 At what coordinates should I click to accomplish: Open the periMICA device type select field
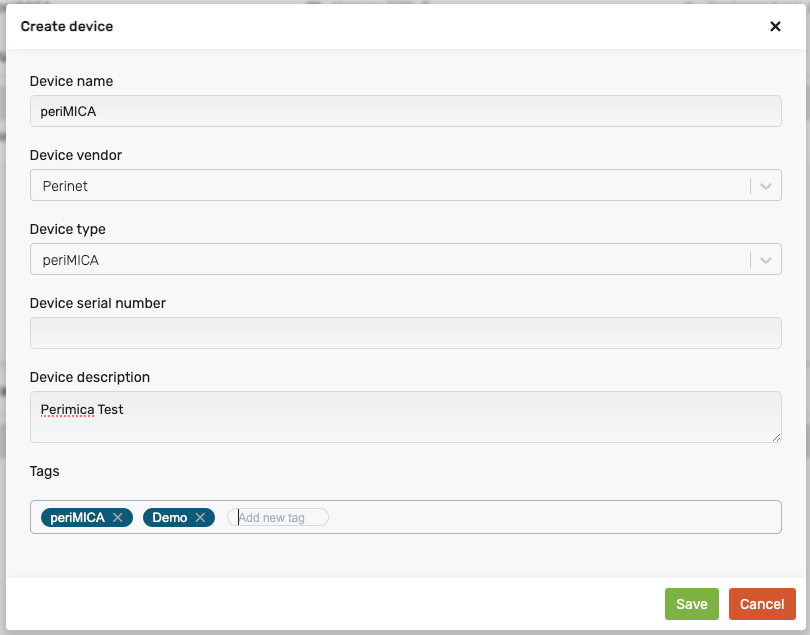coord(390,260)
